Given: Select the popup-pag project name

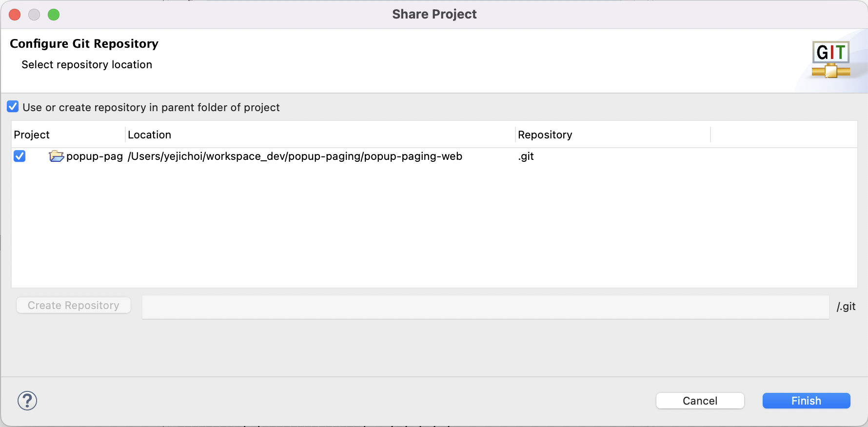Looking at the screenshot, I should coord(95,156).
